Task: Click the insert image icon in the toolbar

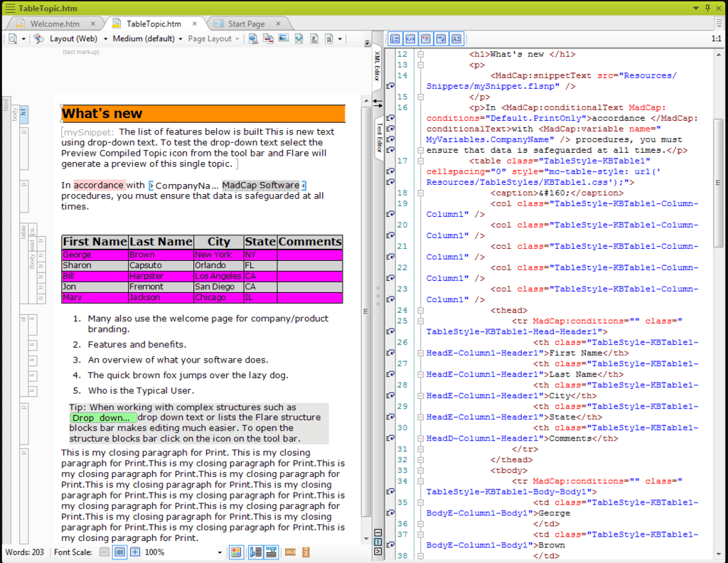Action: pos(284,38)
